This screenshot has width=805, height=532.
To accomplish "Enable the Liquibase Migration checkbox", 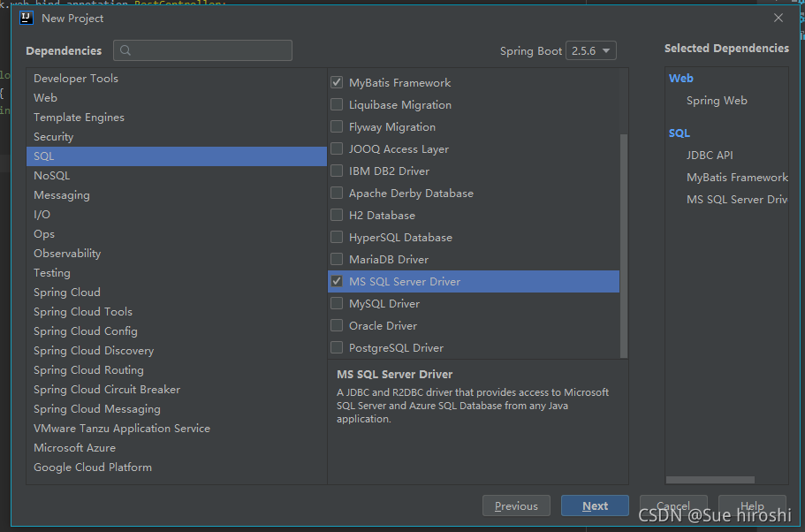I will coord(337,105).
